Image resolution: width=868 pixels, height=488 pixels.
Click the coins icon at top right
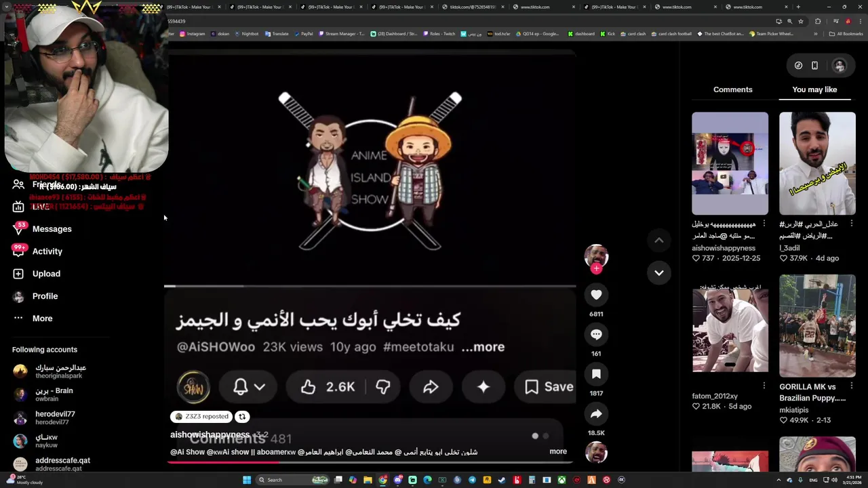pyautogui.click(x=798, y=66)
